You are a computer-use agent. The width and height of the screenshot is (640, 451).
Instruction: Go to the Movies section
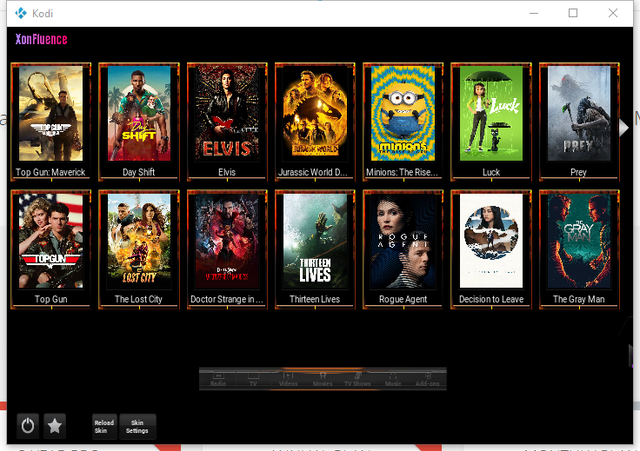coord(322,379)
